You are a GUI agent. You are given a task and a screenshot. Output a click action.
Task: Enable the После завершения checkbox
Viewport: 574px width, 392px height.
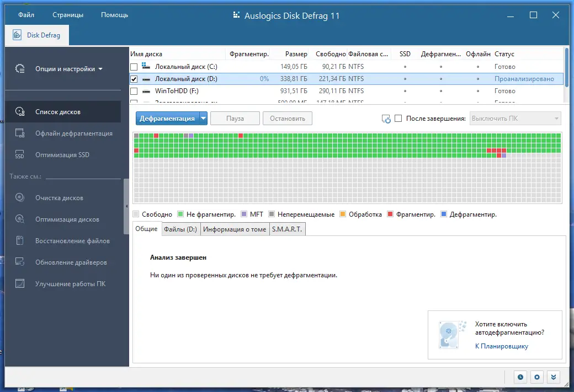[398, 119]
